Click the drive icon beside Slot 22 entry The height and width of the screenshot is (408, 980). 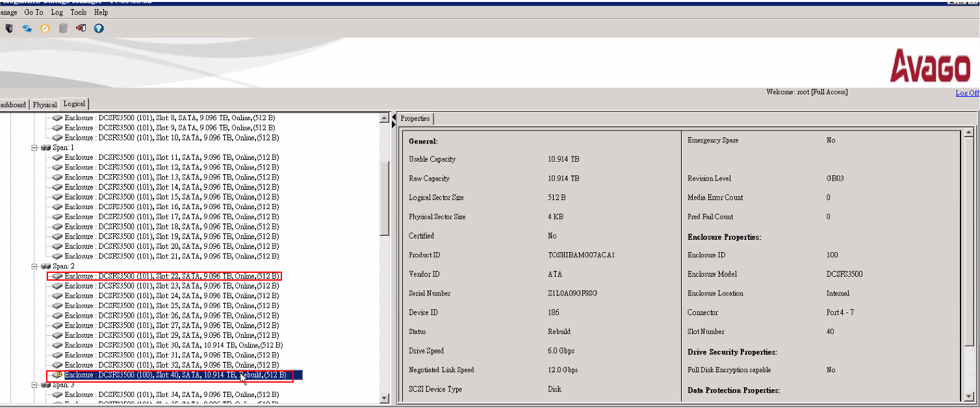tap(57, 275)
